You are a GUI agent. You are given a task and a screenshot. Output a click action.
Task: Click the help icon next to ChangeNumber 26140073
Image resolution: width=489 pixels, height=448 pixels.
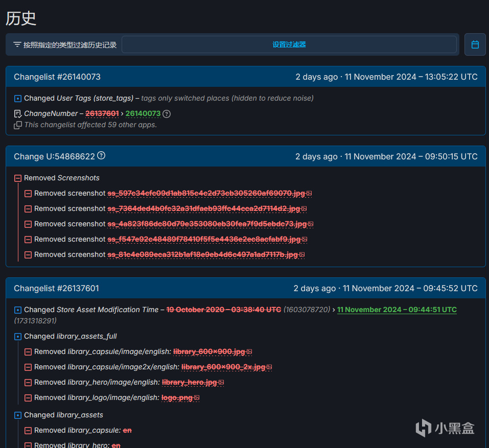(x=167, y=114)
